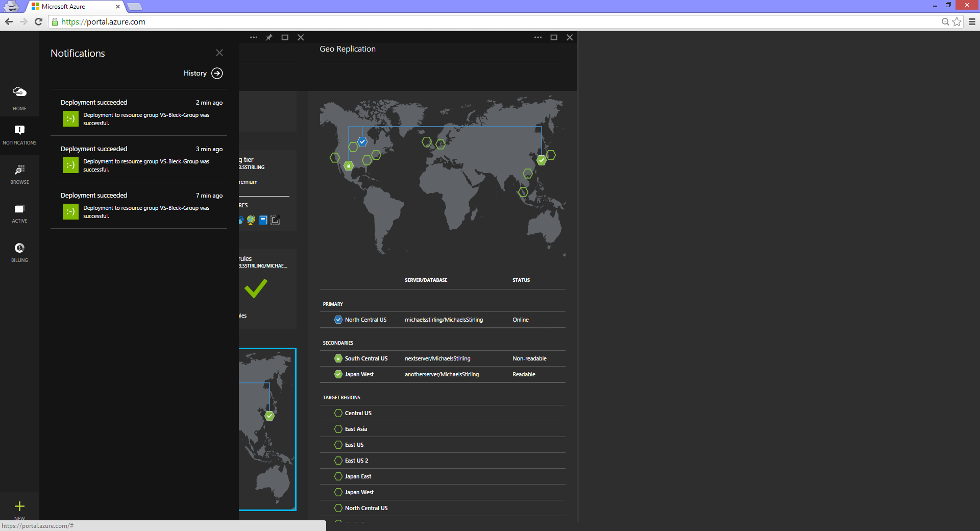Click smiley icon of 7 min ago notification

(70, 211)
